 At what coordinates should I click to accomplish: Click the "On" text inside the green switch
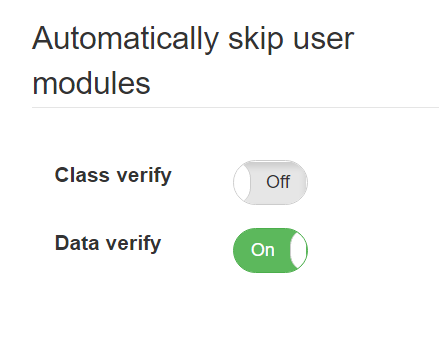(x=263, y=250)
